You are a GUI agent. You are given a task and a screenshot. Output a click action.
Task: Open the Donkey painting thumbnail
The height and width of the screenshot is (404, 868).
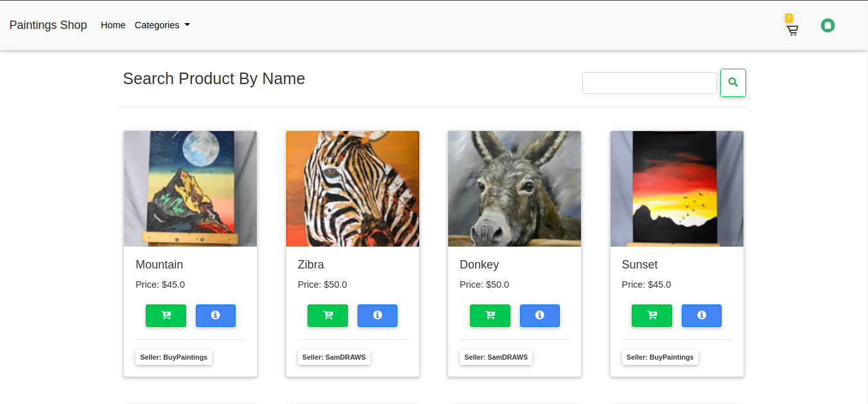[x=514, y=189]
